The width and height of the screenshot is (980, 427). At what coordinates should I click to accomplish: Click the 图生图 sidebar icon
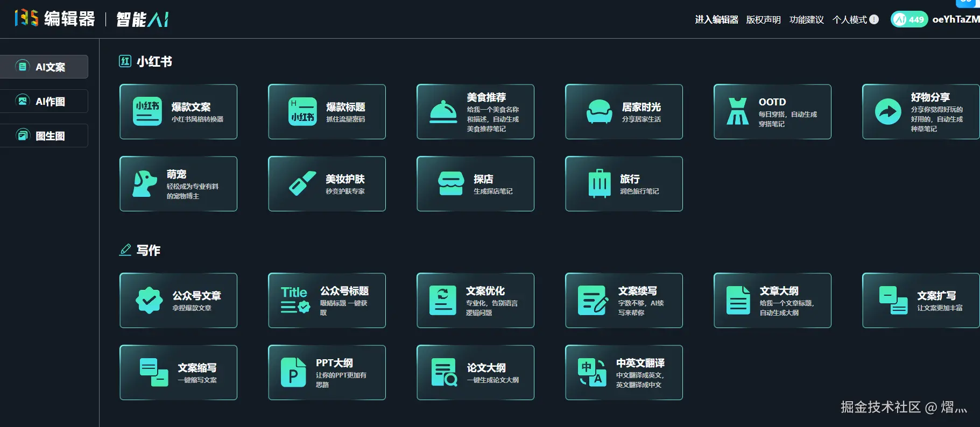pyautogui.click(x=22, y=135)
